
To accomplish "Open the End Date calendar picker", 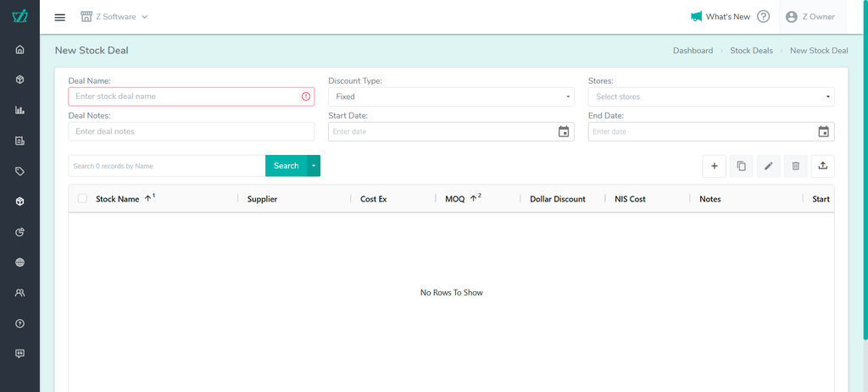I will coord(823,131).
